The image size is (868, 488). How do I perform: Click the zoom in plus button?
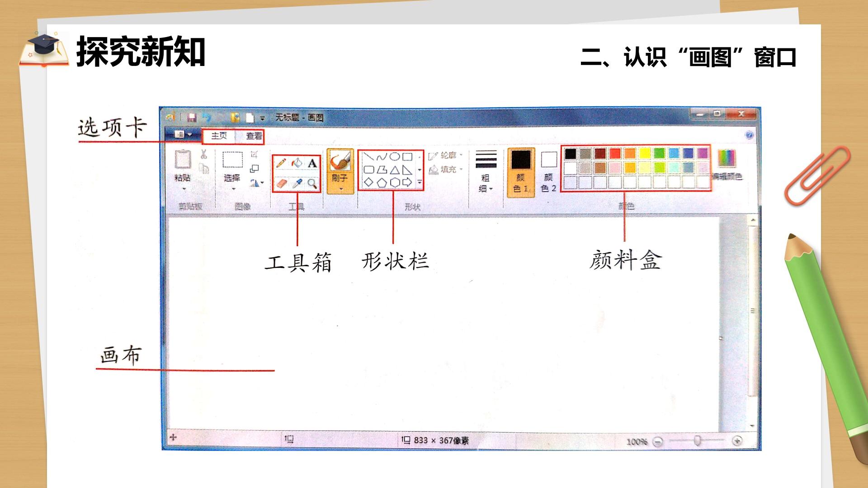coord(737,441)
